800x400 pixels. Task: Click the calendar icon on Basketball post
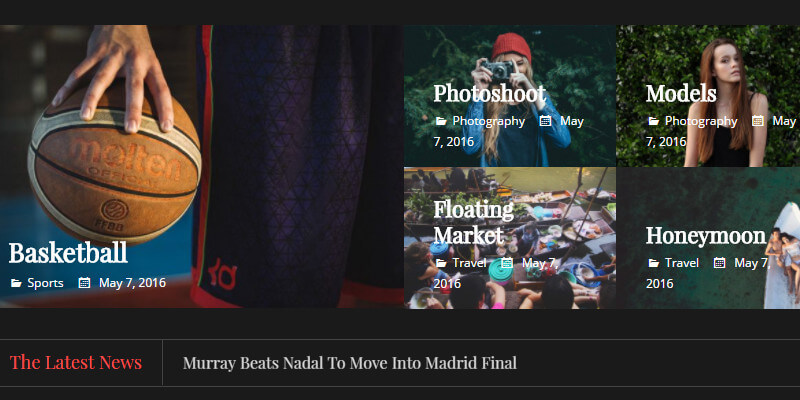click(84, 283)
